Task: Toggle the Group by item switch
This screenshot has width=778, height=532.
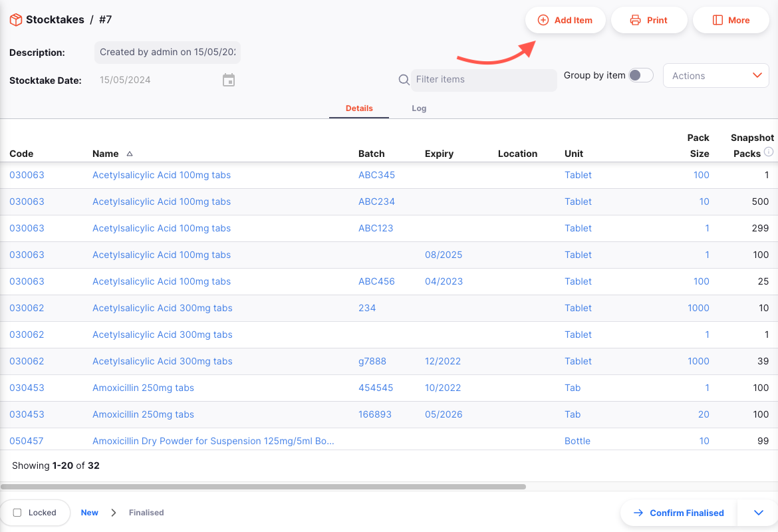Action: point(640,75)
